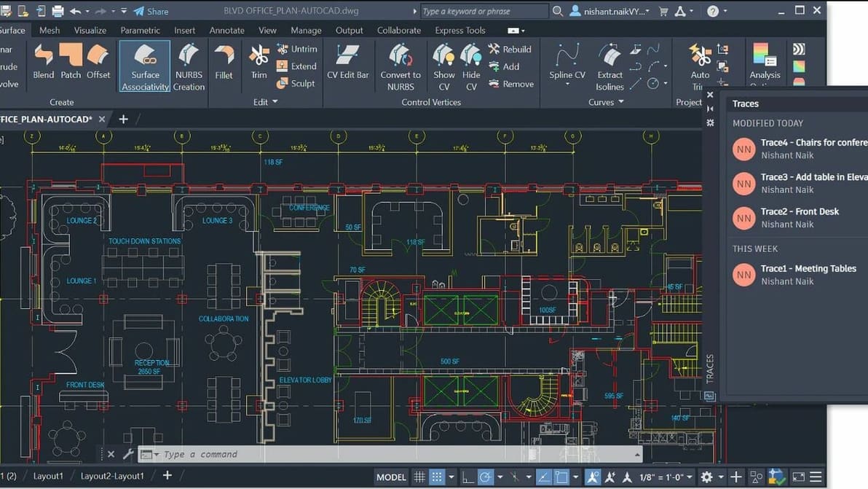Open the Convert to NURBS tool
Image resolution: width=868 pixels, height=489 pixels.
click(400, 64)
